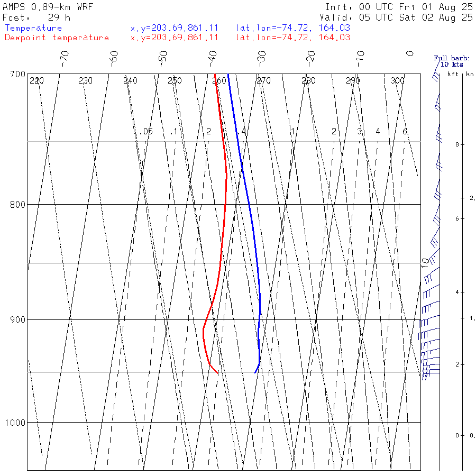Click the 240 potential temperature label
This screenshot has width=476, height=476.
pyautogui.click(x=130, y=80)
